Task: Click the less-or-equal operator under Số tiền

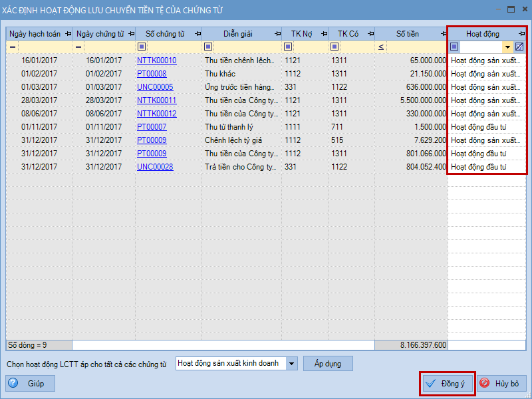Action: (x=381, y=47)
